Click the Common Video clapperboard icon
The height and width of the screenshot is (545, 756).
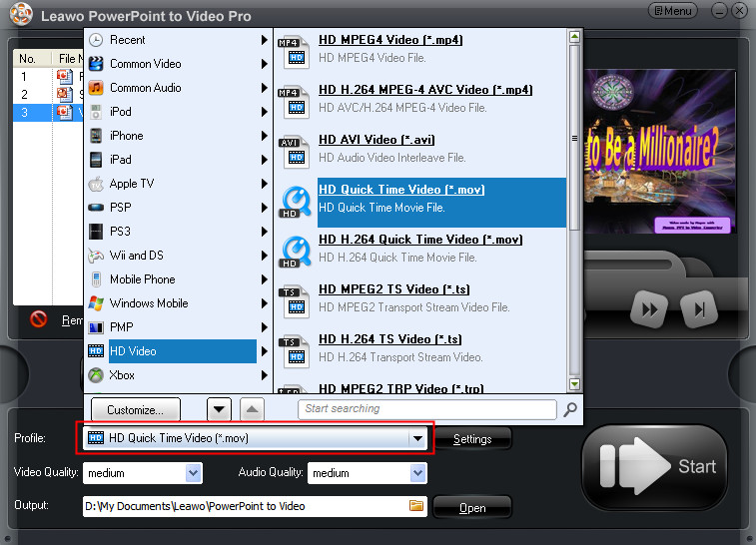pyautogui.click(x=96, y=64)
